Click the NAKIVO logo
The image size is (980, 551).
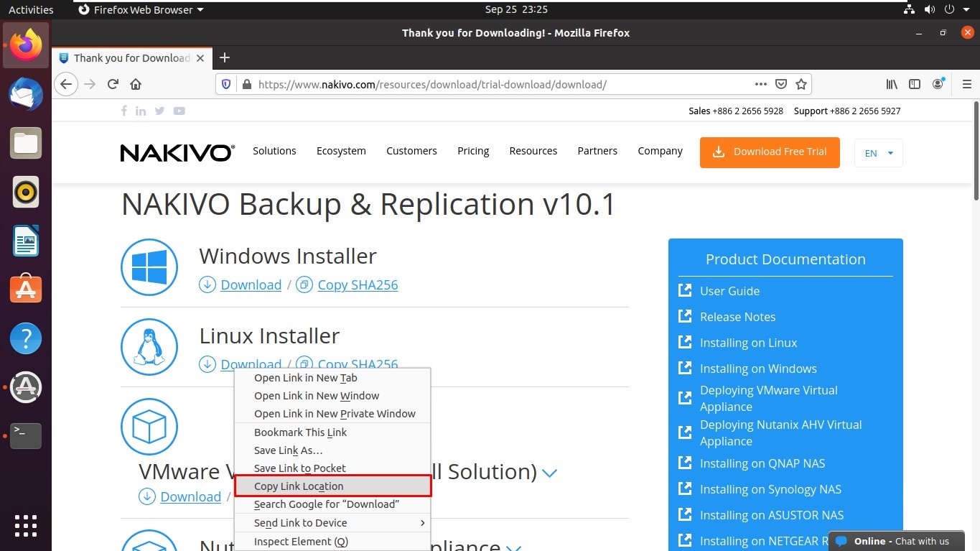pyautogui.click(x=177, y=152)
